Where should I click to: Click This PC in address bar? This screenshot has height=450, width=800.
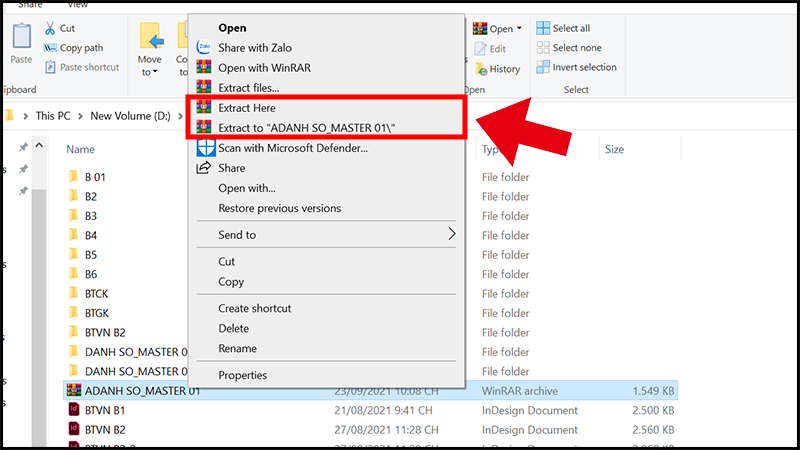tap(53, 116)
